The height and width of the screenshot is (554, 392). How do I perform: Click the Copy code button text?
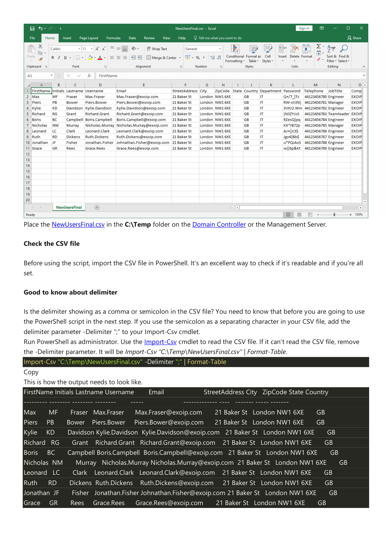(x=31, y=372)
